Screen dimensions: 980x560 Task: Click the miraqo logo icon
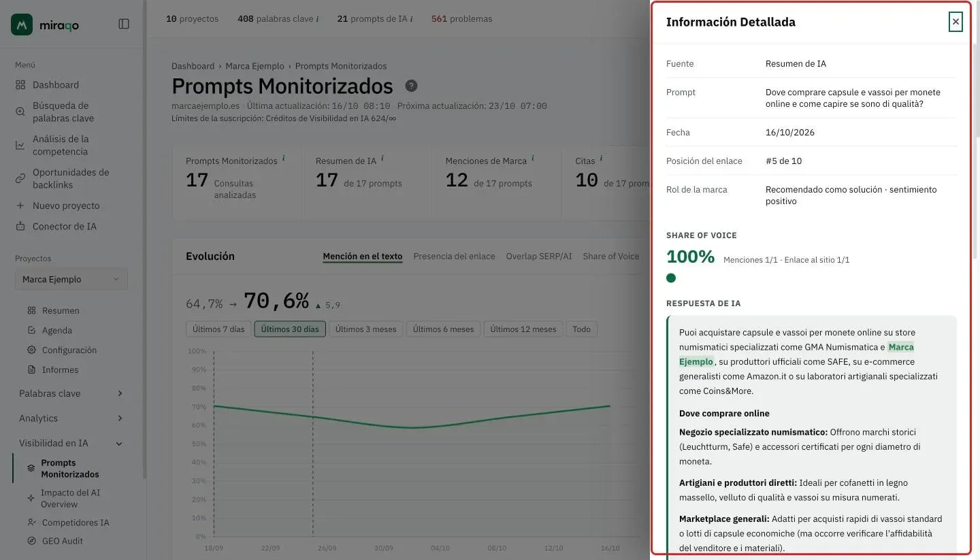[x=22, y=24]
